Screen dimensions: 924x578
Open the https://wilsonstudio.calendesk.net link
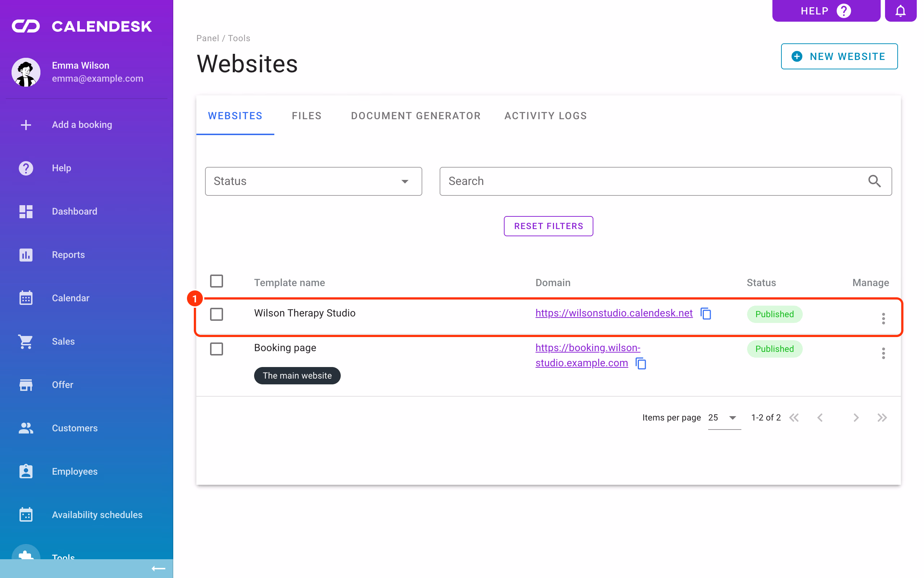[614, 313]
